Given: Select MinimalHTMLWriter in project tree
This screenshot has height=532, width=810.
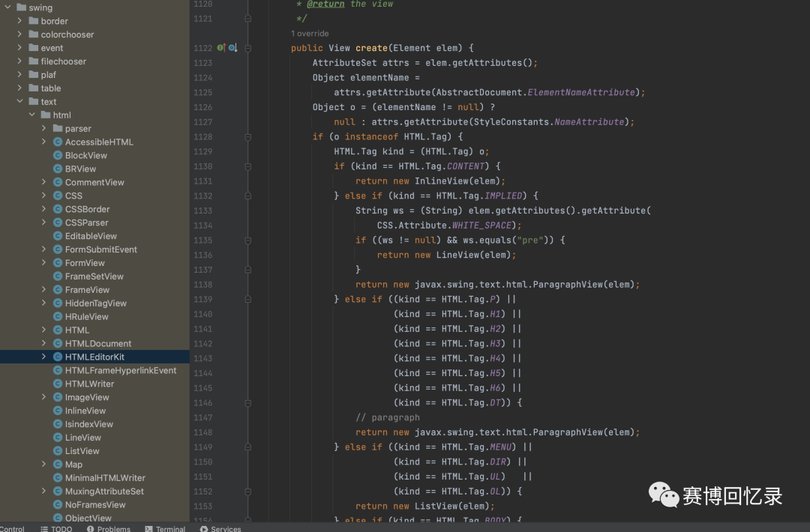Looking at the screenshot, I should coord(106,477).
